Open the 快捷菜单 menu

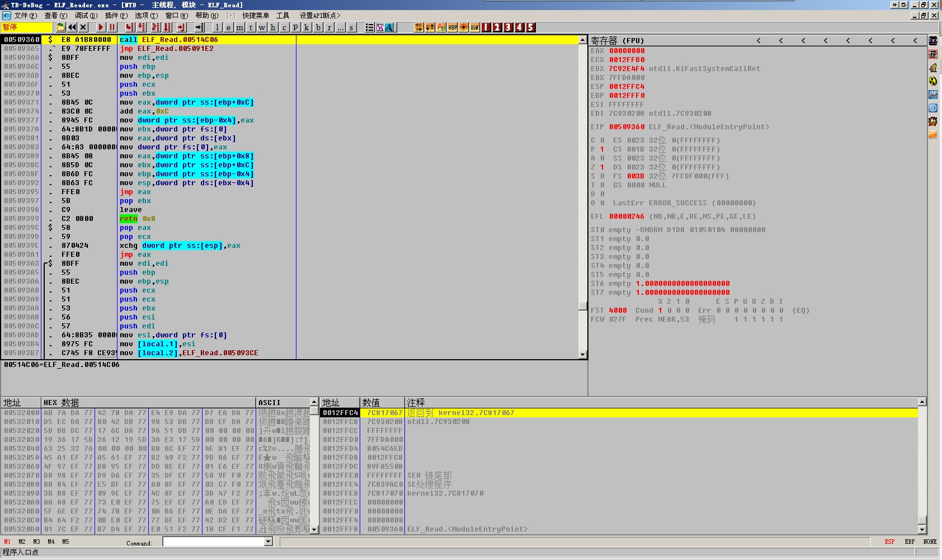[256, 16]
